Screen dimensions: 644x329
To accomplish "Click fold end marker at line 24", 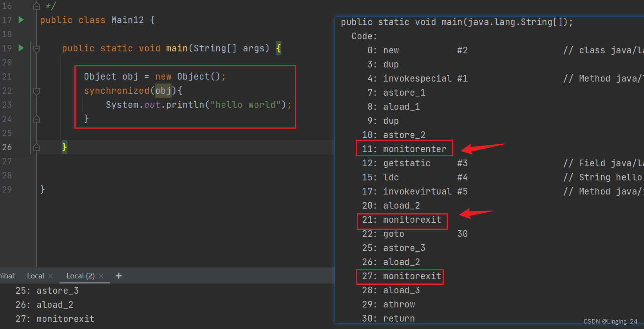I will click(36, 119).
